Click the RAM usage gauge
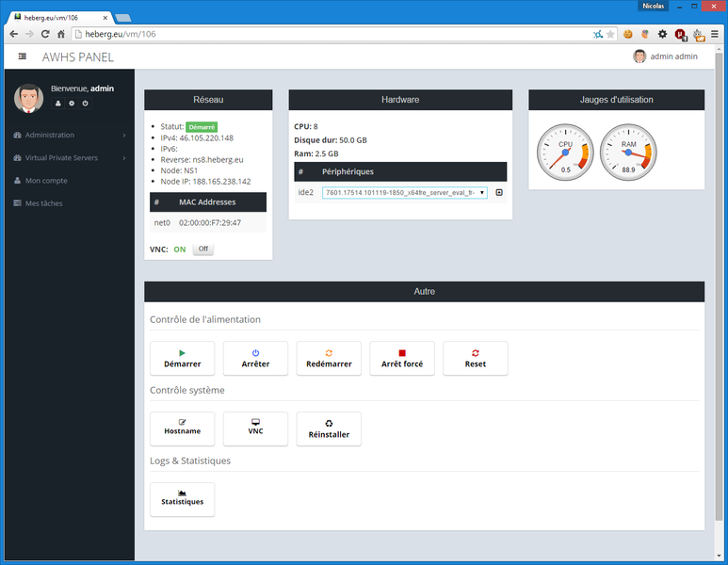The image size is (728, 565). pos(628,153)
